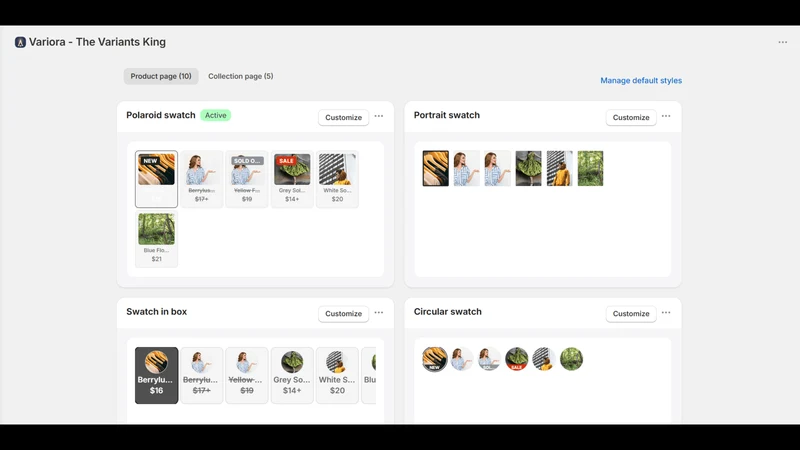Image resolution: width=800 pixels, height=450 pixels.
Task: Switch to Collection page (5) tab
Action: (240, 76)
